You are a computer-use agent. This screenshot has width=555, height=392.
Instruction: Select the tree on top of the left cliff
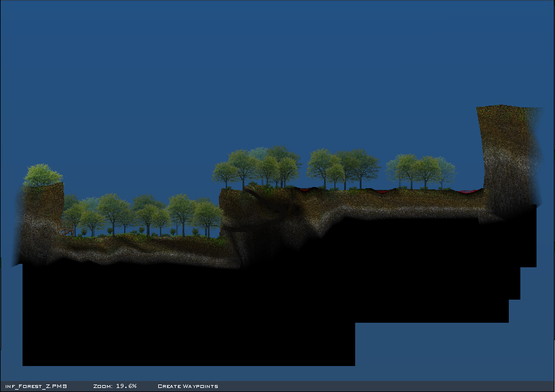tap(43, 175)
